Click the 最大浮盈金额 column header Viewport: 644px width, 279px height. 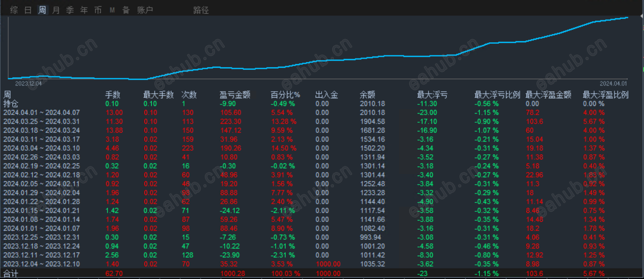pos(548,95)
